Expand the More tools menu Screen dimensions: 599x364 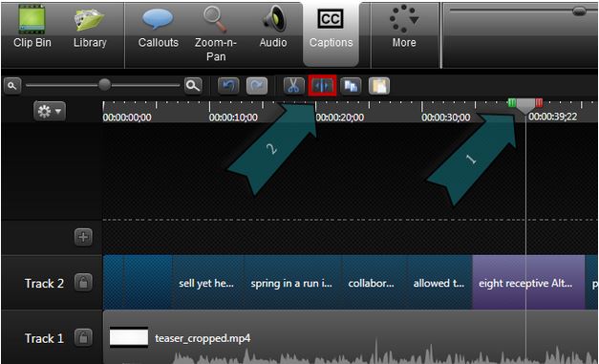click(x=404, y=27)
